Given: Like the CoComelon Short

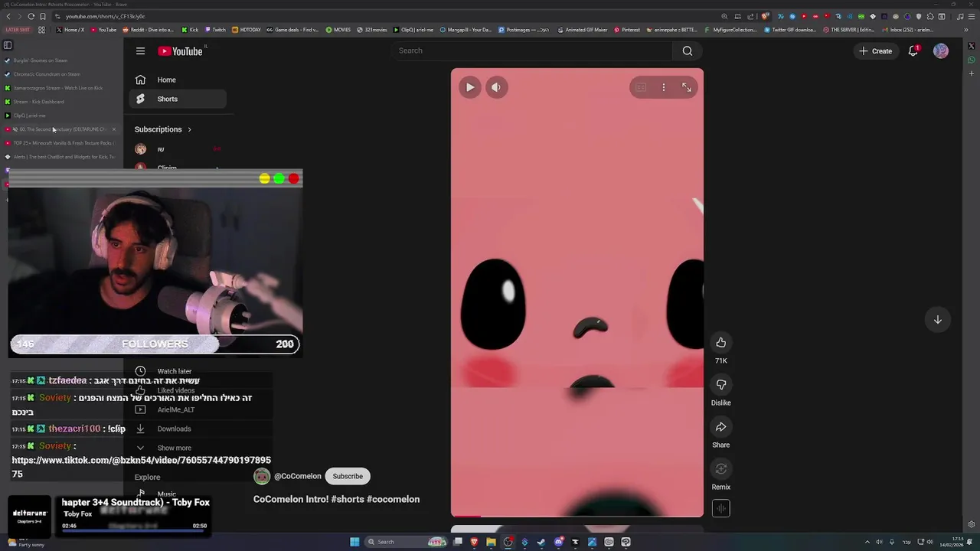Looking at the screenshot, I should point(720,343).
